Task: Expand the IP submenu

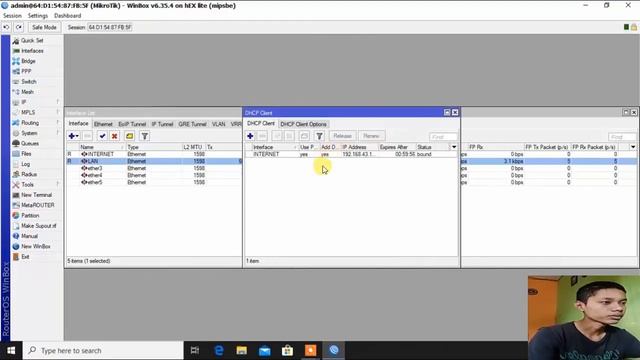Action: coord(36,102)
